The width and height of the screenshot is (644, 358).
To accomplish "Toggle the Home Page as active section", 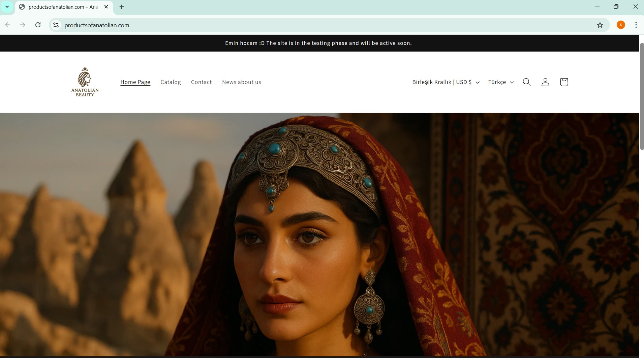I will (x=135, y=82).
